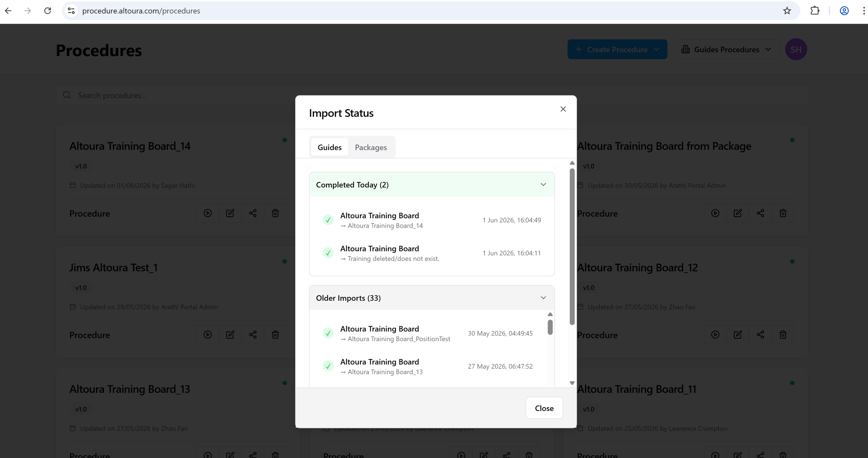Reload the browser page

click(x=48, y=11)
